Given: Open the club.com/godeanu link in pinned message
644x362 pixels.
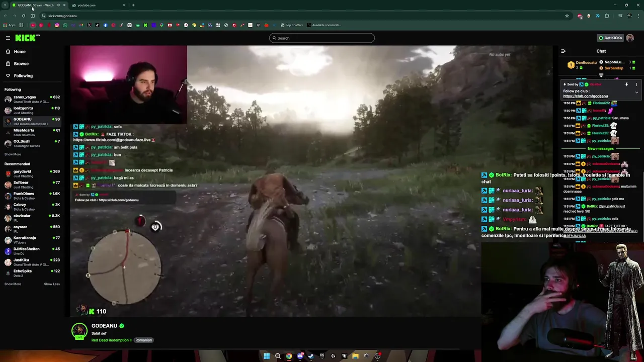Looking at the screenshot, I should coord(585,96).
